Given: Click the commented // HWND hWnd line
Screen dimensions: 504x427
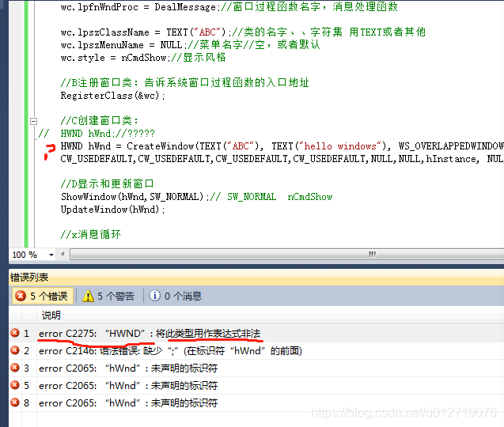Looking at the screenshot, I should coord(97,134).
